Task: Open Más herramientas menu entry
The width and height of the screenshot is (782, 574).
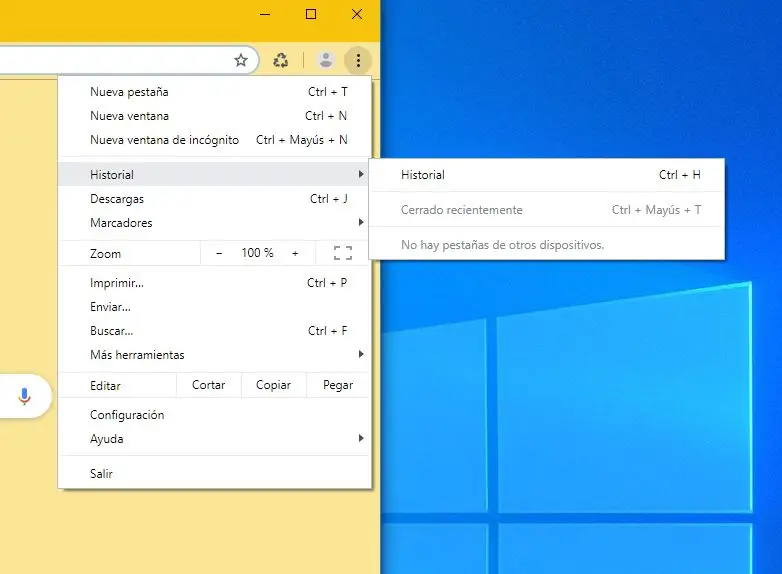Action: 215,355
